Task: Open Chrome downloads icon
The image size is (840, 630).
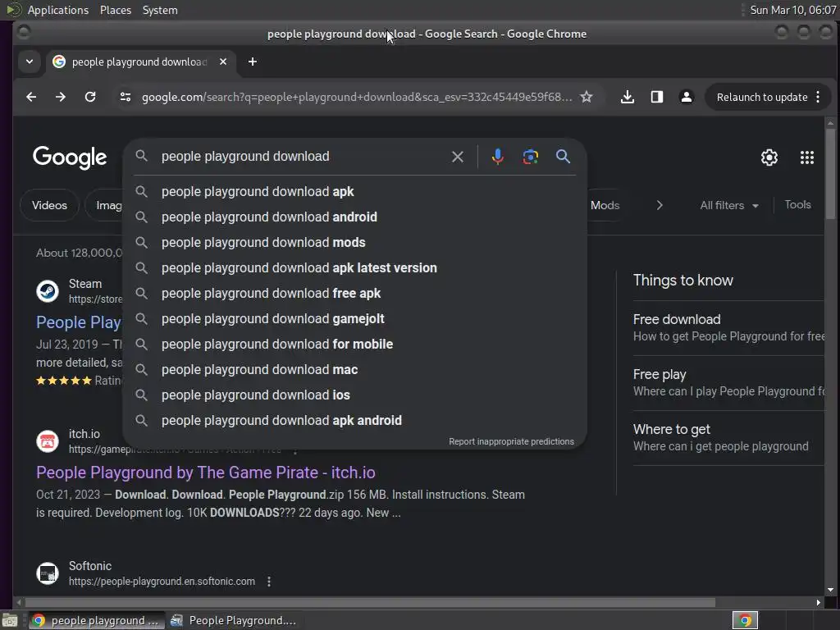Action: tap(628, 97)
